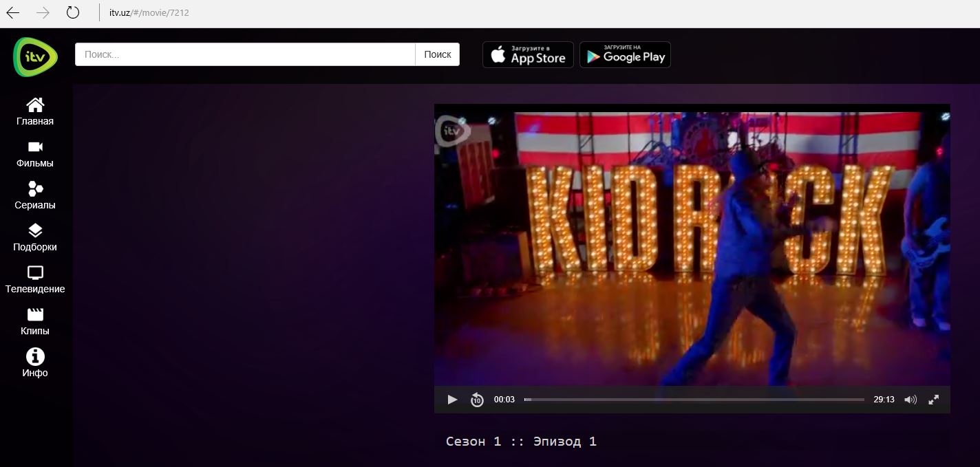The width and height of the screenshot is (980, 467).
Task: Click the iTV logo in the header
Action: [x=35, y=56]
